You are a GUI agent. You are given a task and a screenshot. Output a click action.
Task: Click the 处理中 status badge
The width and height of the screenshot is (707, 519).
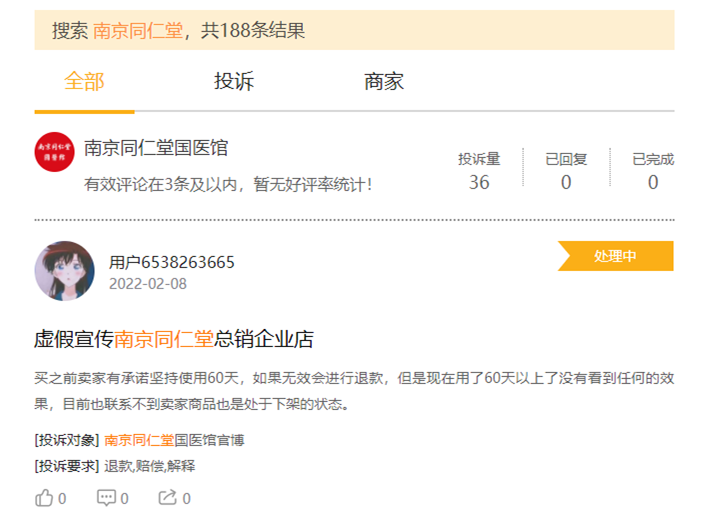pyautogui.click(x=615, y=256)
